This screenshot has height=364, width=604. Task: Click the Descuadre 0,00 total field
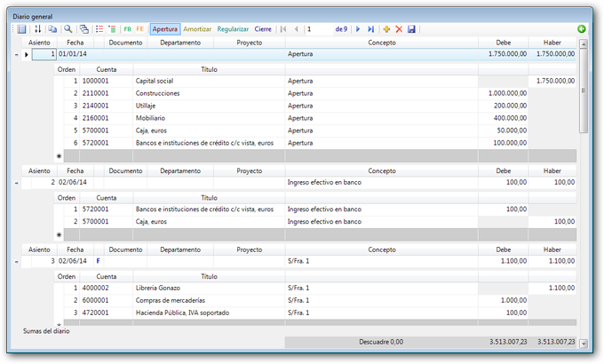[381, 342]
